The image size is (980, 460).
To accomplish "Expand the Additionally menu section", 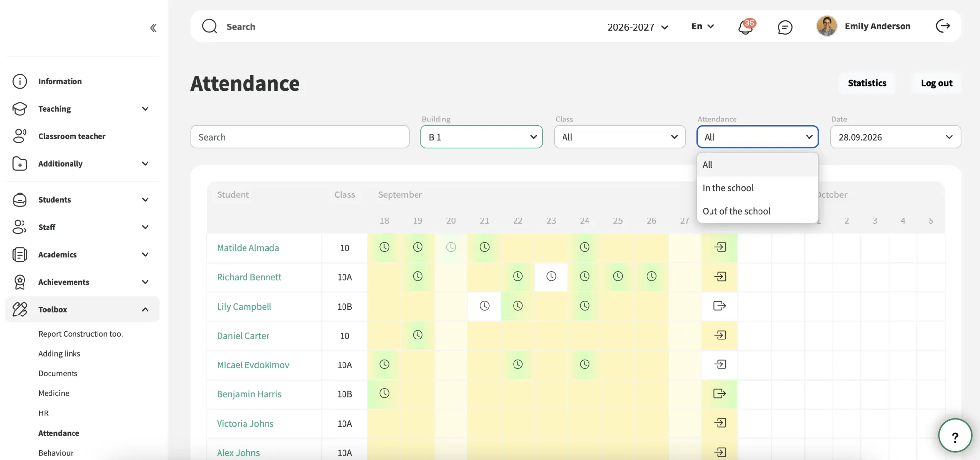I will (x=82, y=164).
